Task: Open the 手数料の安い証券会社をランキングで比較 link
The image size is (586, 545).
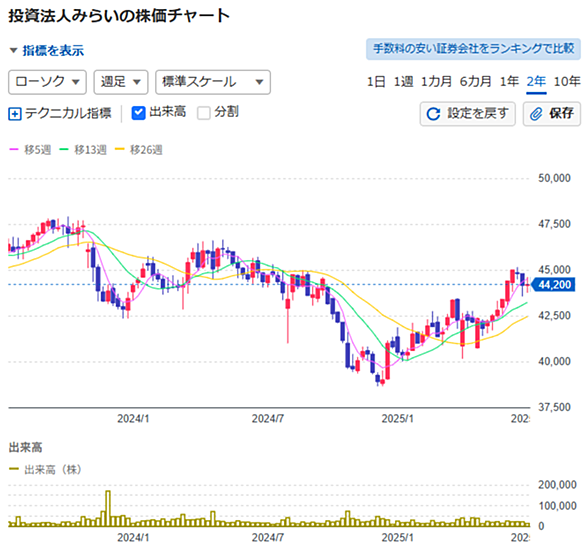Action: tap(473, 49)
